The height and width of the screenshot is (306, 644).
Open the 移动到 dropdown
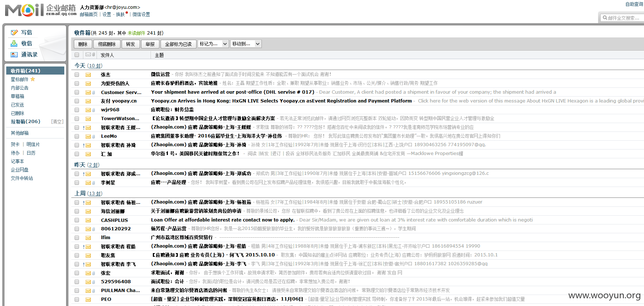tap(246, 44)
